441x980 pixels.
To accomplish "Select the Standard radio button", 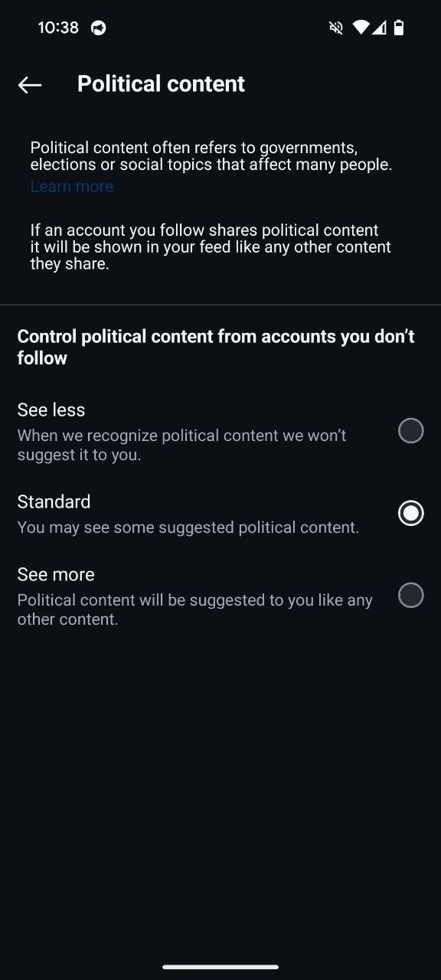I will 411,513.
